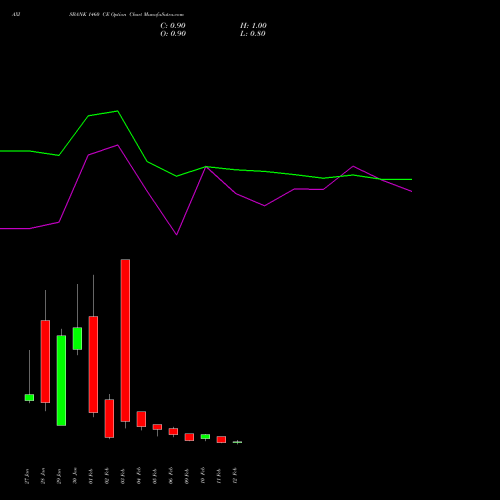The height and width of the screenshot is (500, 500).
Task: Select the 05 Feb date label
Action: point(155,476)
